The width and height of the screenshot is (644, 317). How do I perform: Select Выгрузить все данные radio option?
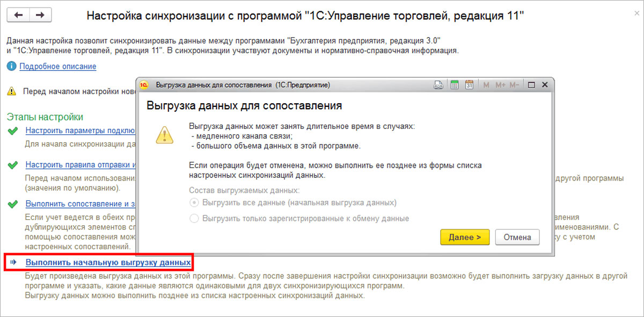click(194, 203)
